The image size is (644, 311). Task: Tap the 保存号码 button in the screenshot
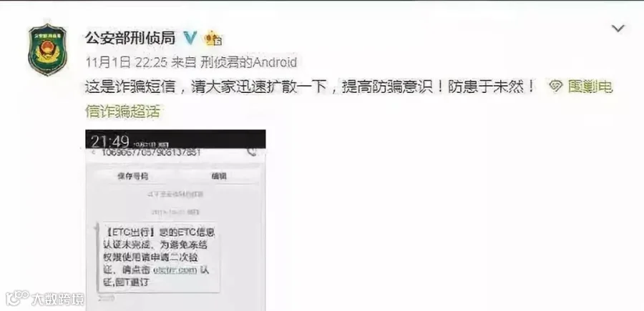[132, 177]
